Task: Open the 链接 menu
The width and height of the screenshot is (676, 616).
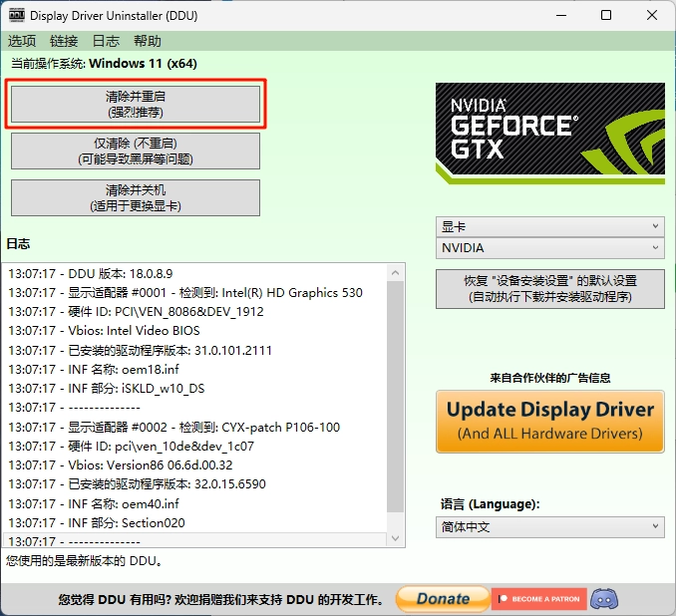Action: [64, 41]
